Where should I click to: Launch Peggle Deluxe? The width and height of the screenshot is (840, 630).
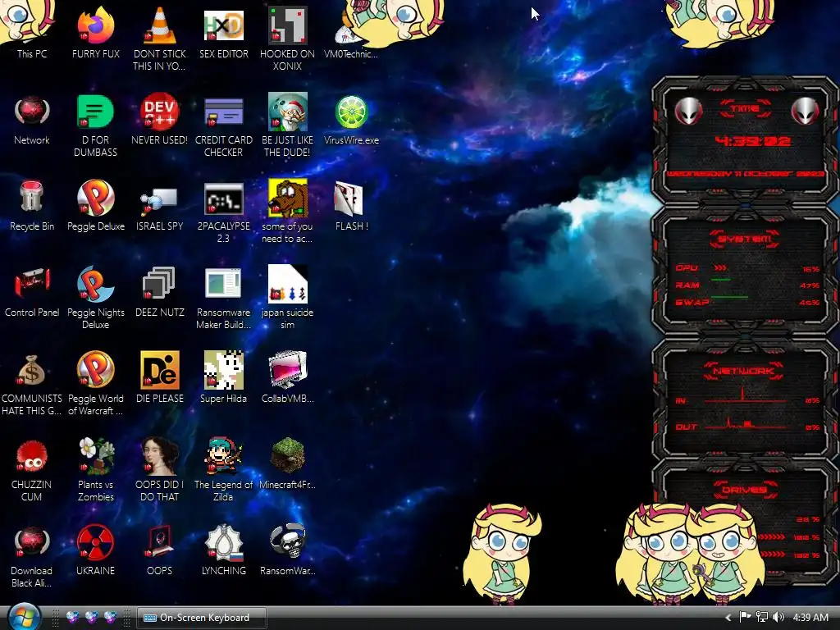tap(95, 205)
